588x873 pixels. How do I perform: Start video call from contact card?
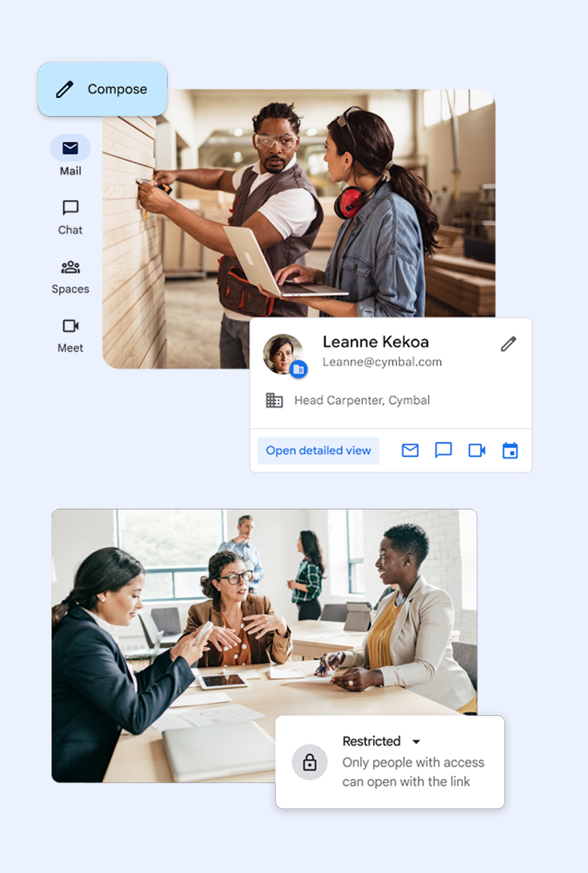477,450
